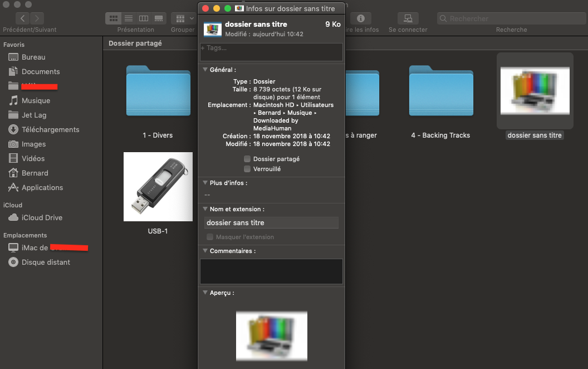Switch Finder to column view
This screenshot has width=588, height=369.
144,18
